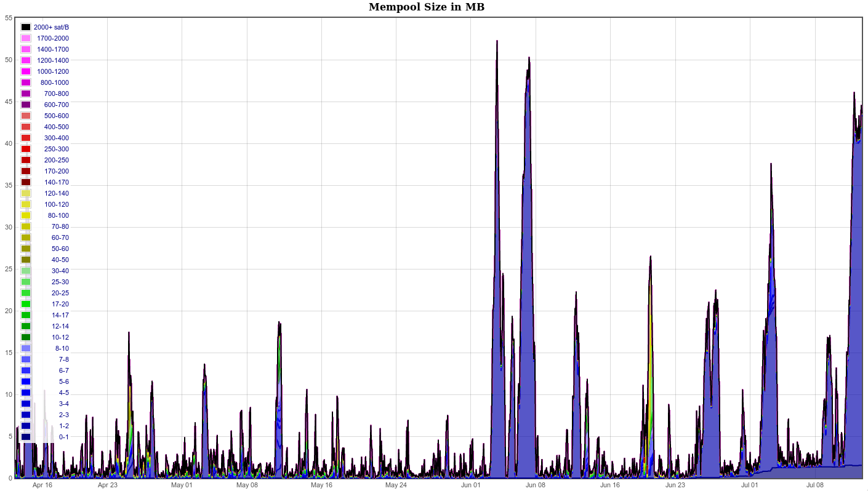Click the 3-4 legend color swatch

pos(26,404)
